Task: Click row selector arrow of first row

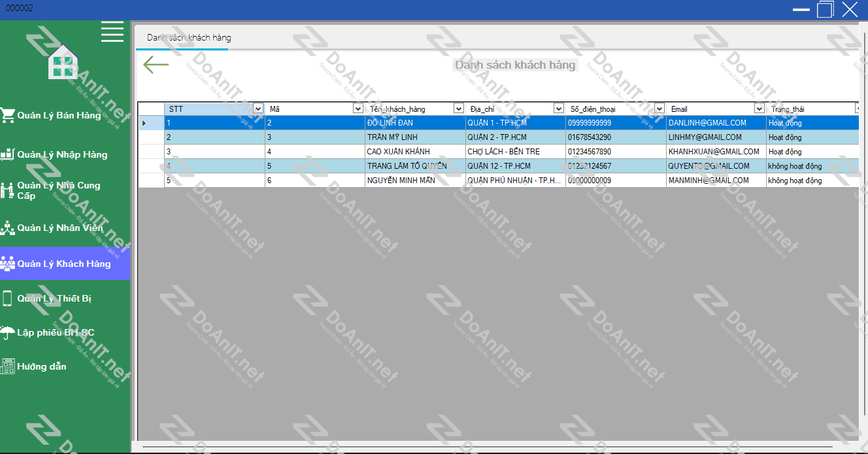Action: [151, 123]
